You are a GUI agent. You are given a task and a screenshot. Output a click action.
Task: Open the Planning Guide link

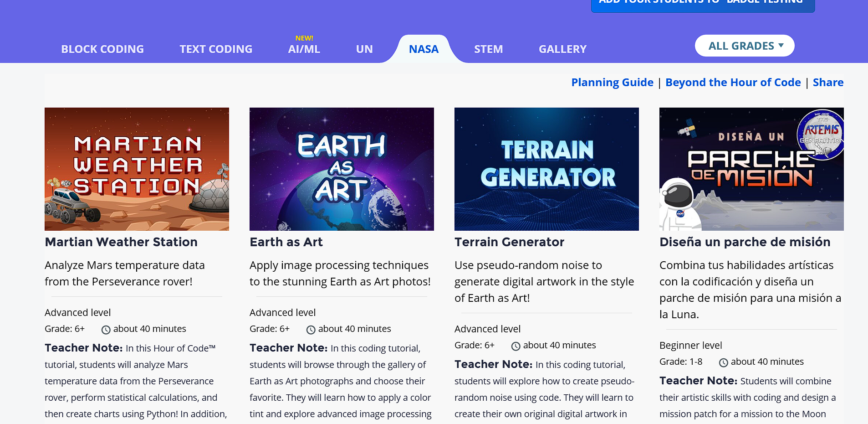pos(613,83)
